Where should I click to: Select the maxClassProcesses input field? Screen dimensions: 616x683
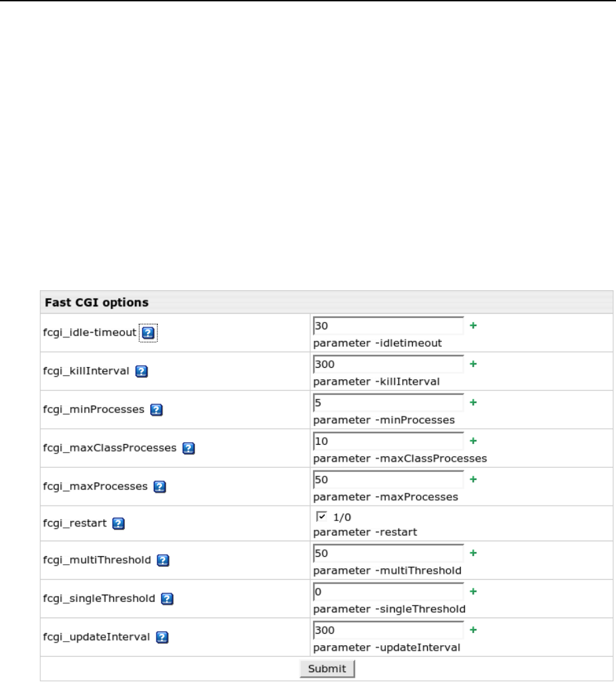point(388,441)
